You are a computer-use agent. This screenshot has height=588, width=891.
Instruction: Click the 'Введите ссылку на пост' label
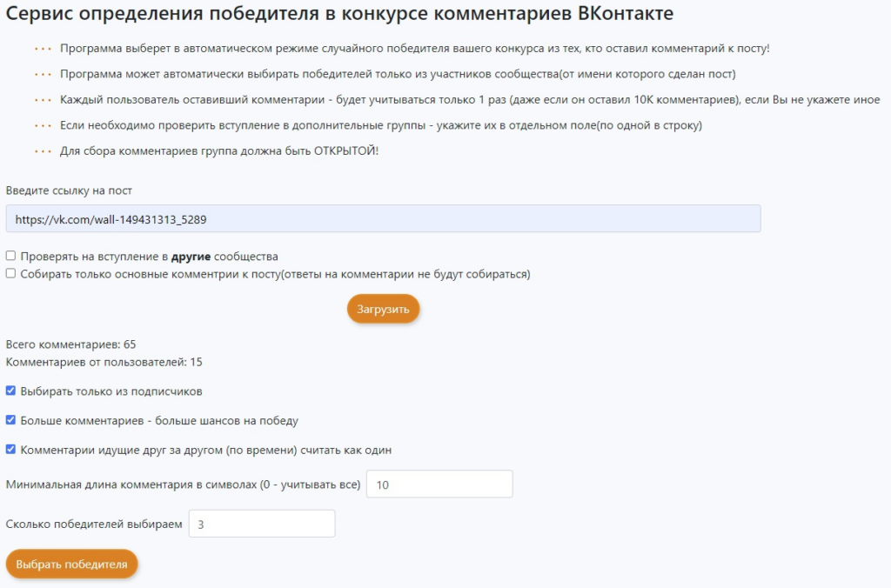69,190
